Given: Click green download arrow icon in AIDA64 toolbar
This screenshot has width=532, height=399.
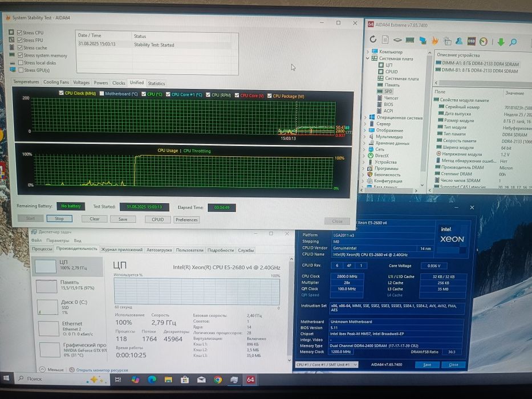Looking at the screenshot, I should coord(501,42).
